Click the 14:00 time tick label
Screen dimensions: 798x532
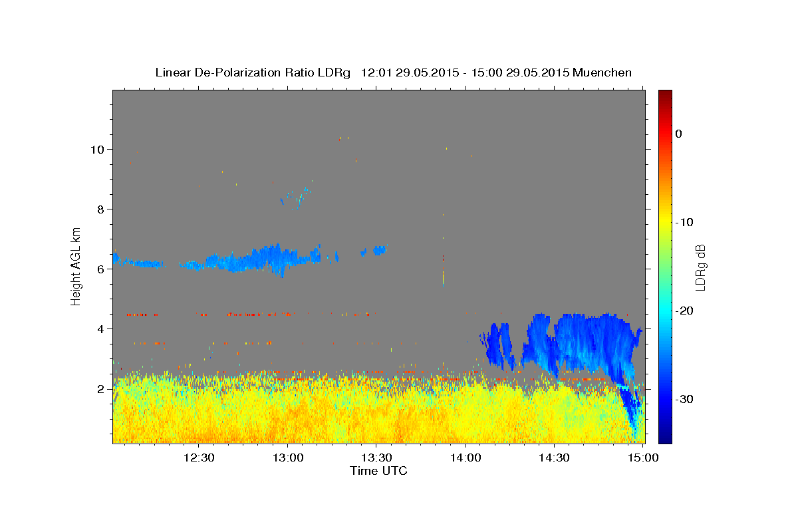(465, 458)
